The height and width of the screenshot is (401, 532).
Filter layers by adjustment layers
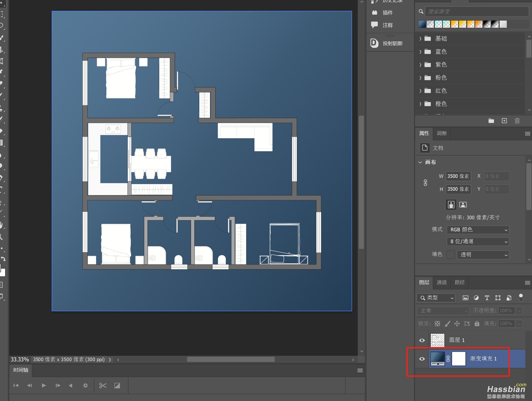pos(476,298)
